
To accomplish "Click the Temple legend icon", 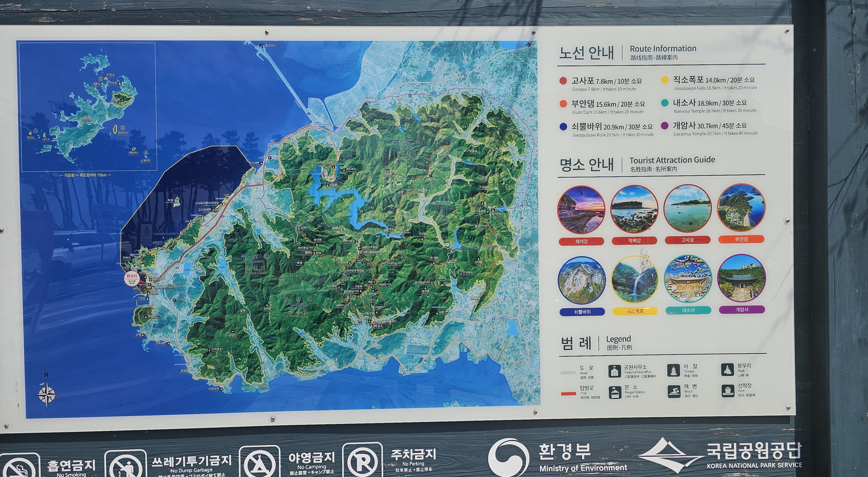I will click(673, 370).
